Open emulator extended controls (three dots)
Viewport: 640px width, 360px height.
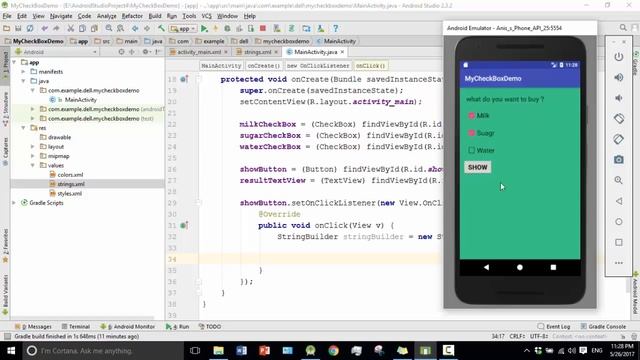(x=619, y=263)
